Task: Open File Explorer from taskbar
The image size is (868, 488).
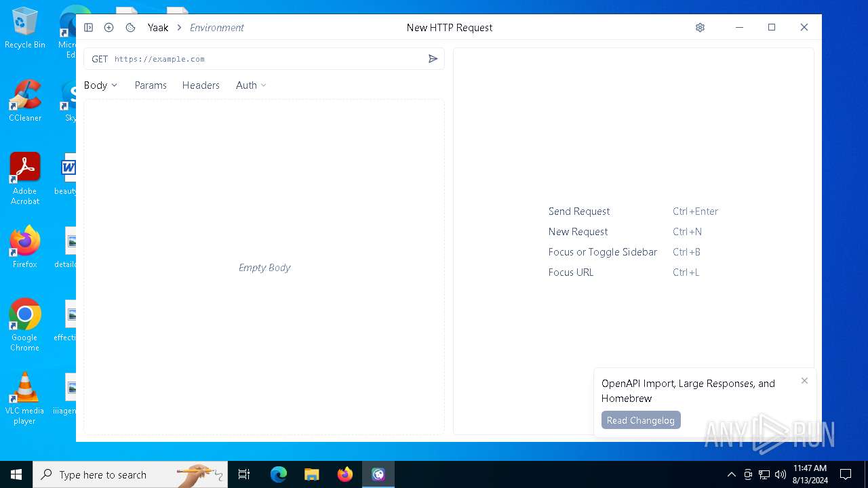Action: (312, 474)
